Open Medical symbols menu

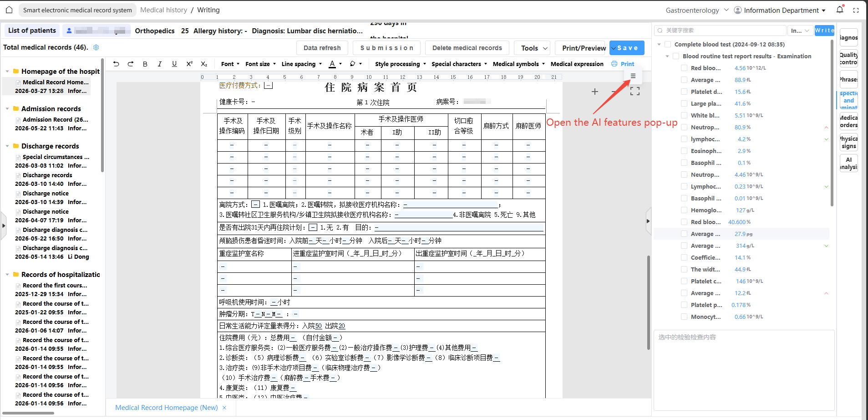click(519, 64)
